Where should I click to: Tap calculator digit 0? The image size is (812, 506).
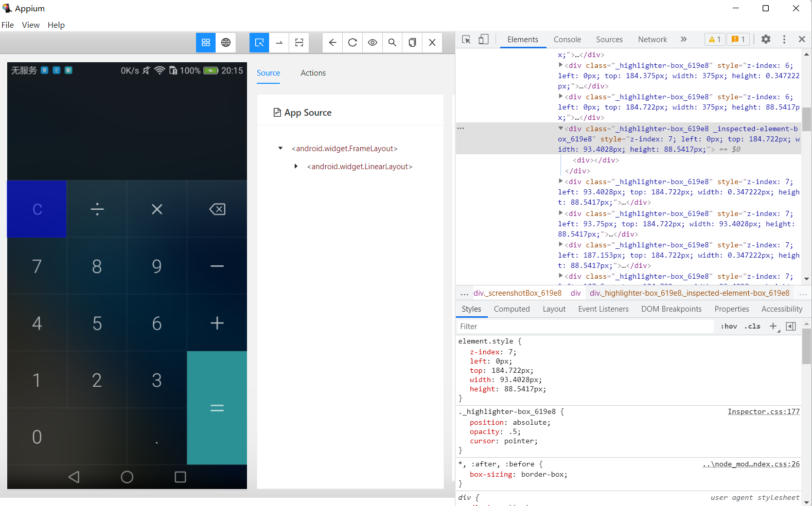67,437
